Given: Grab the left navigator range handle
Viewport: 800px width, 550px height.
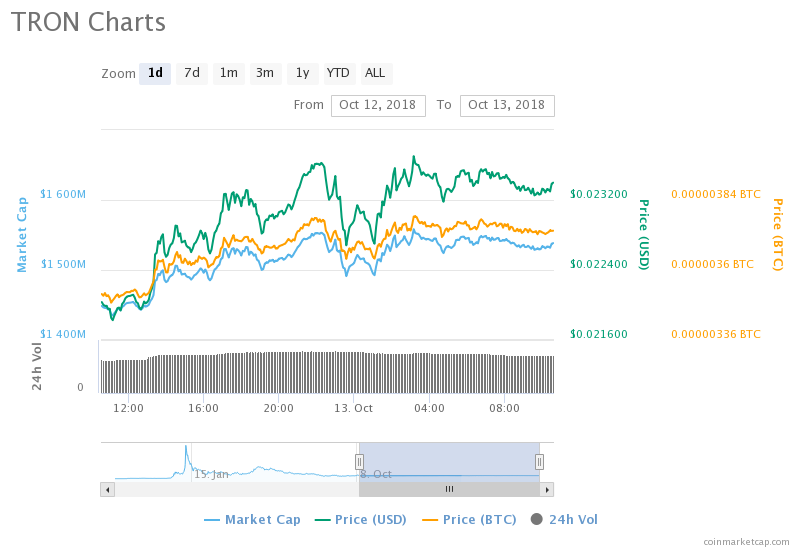Looking at the screenshot, I should [x=359, y=462].
